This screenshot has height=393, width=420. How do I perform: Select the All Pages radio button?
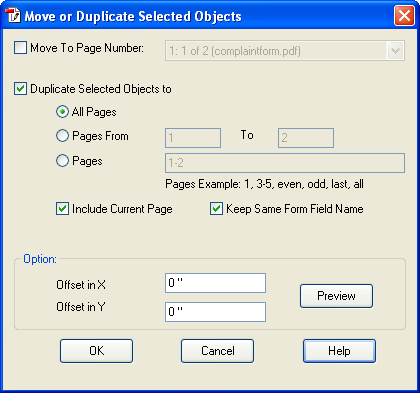click(62, 112)
